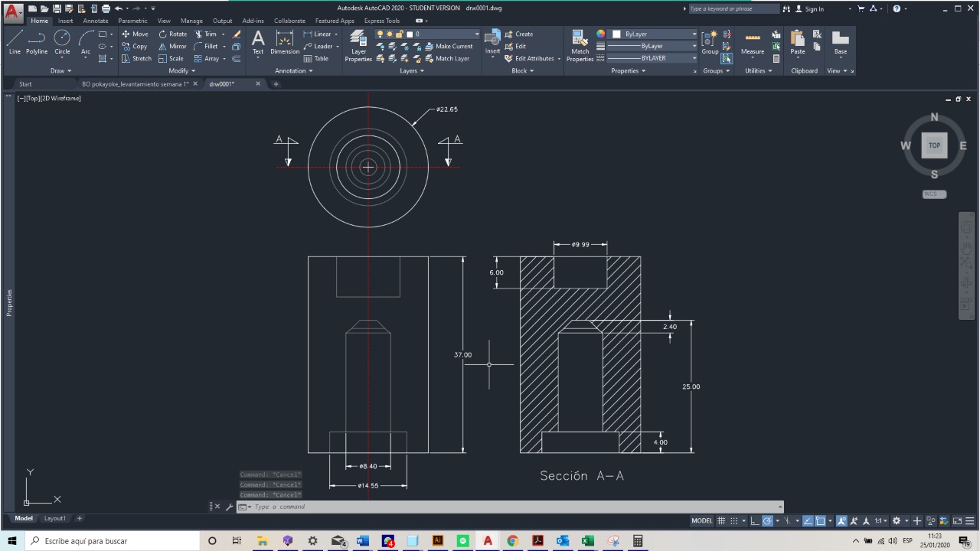Expand the Modify panel
Viewport: 980px width, 551px height.
[x=181, y=70]
